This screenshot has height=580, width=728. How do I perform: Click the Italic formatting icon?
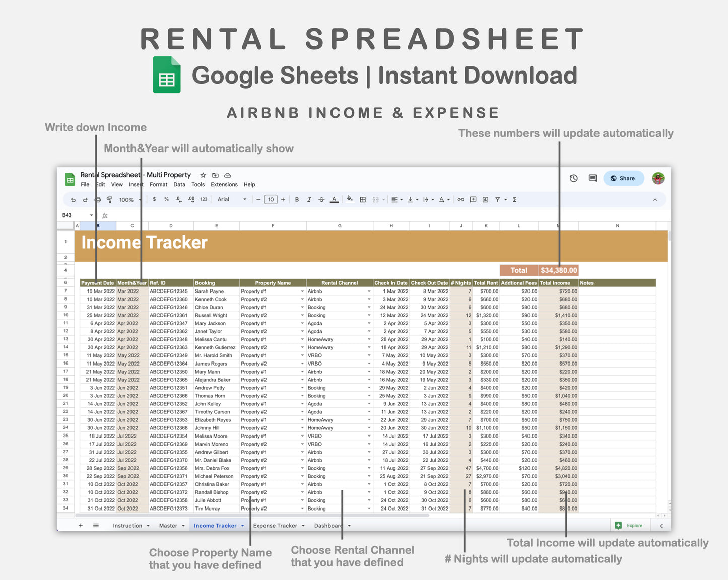point(309,199)
